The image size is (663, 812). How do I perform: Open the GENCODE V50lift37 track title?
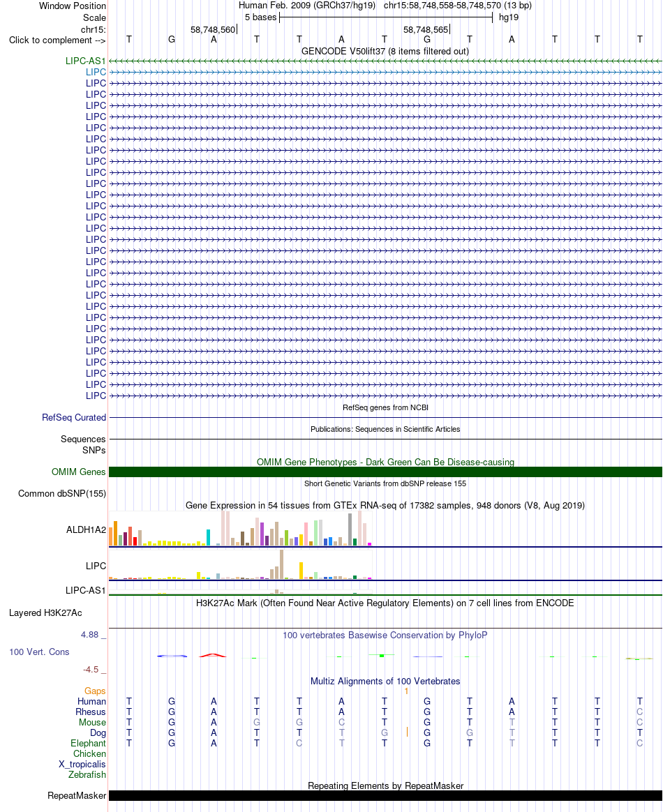click(x=385, y=51)
